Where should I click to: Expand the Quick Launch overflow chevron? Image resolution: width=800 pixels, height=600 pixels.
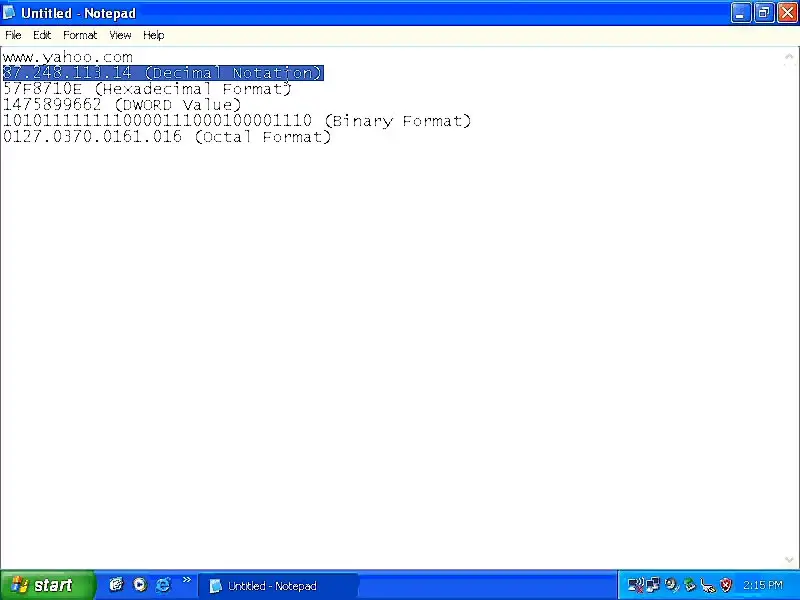pyautogui.click(x=187, y=580)
